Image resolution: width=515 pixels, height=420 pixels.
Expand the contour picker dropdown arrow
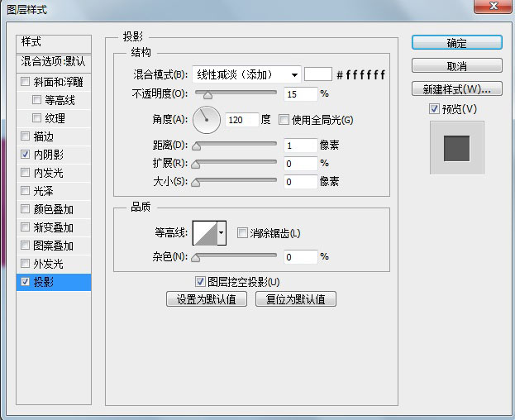(x=222, y=234)
